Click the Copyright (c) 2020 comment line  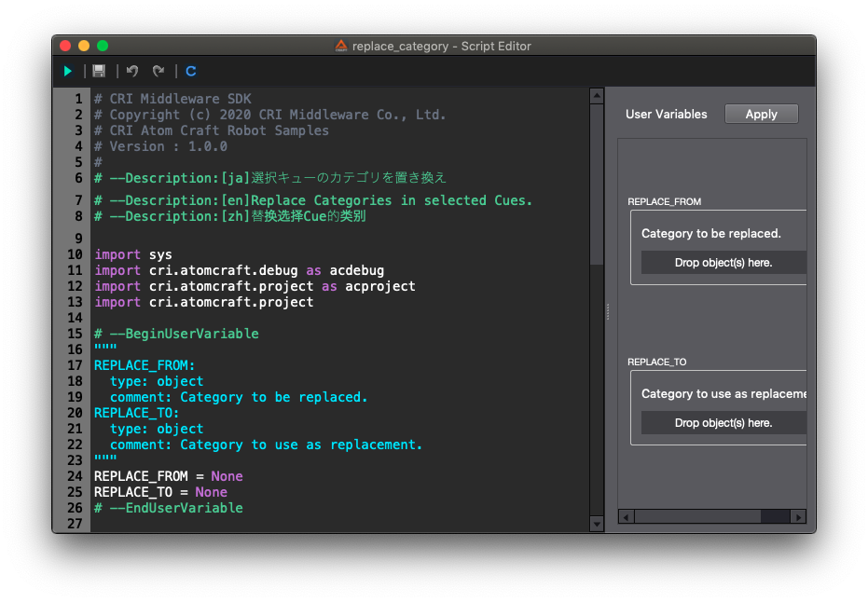pyautogui.click(x=269, y=115)
